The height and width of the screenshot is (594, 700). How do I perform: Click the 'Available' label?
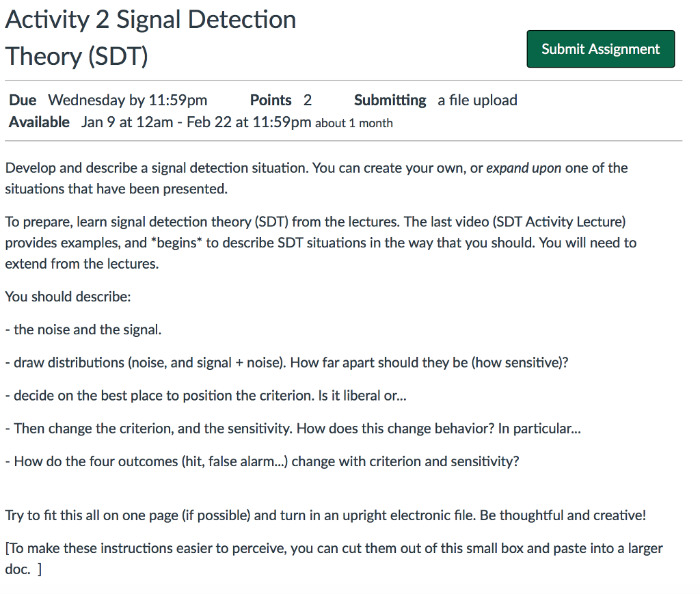tap(39, 122)
